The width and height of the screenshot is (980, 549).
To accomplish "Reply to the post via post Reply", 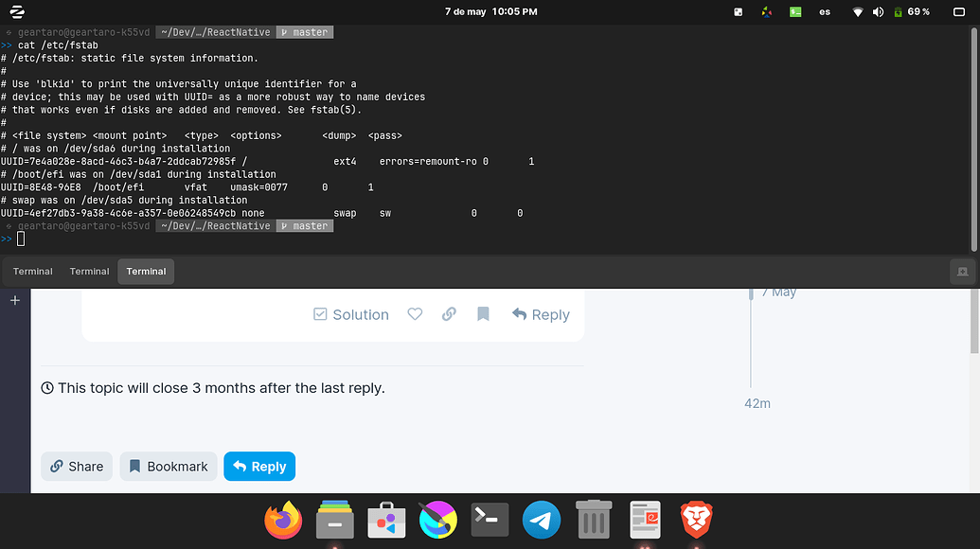I will [541, 314].
